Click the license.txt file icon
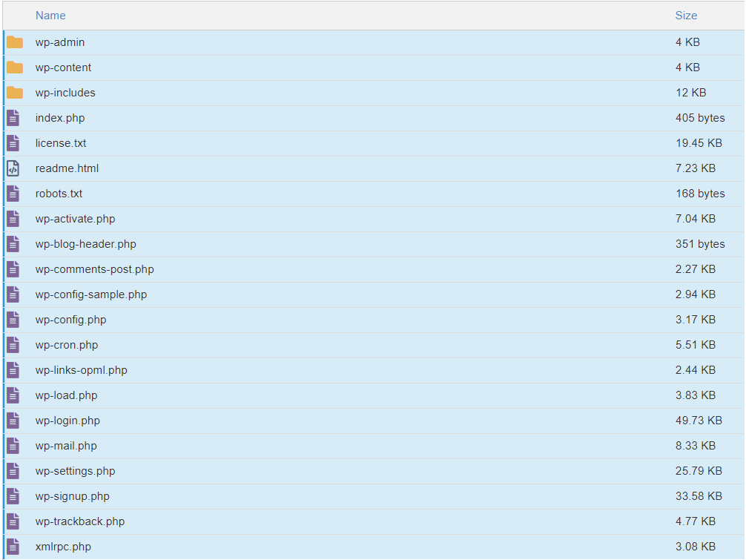The height and width of the screenshot is (560, 746). click(x=13, y=143)
